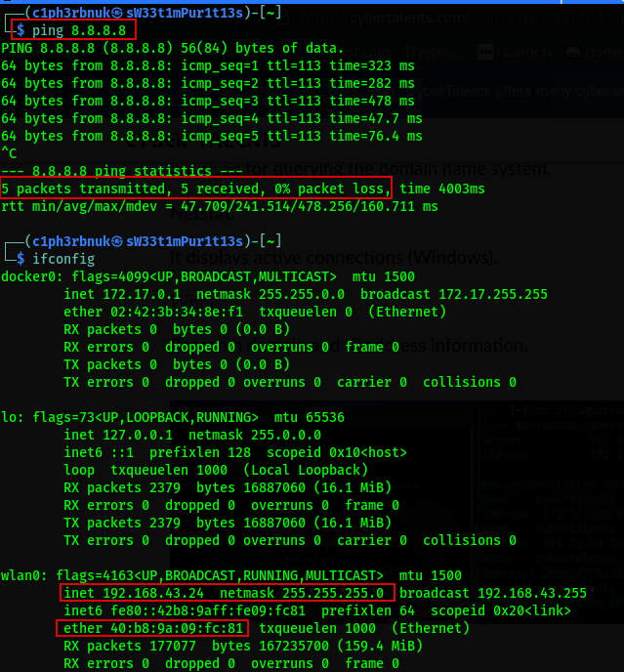Viewport: 624px width, 672px height.
Task: Click the ether 40:b8:9a:09:fc:81 MAC address
Action: coord(154,628)
